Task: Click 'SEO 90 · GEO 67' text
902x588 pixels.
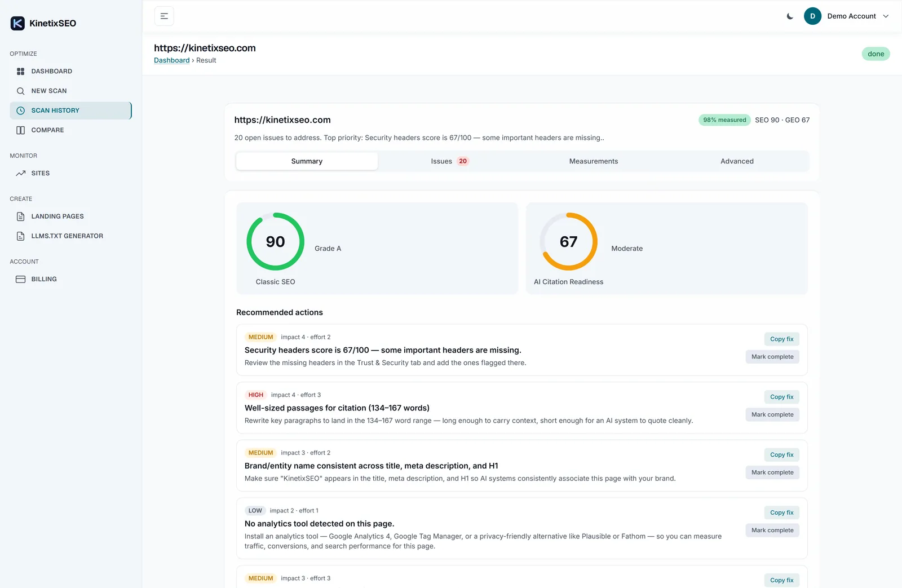Action: [782, 120]
